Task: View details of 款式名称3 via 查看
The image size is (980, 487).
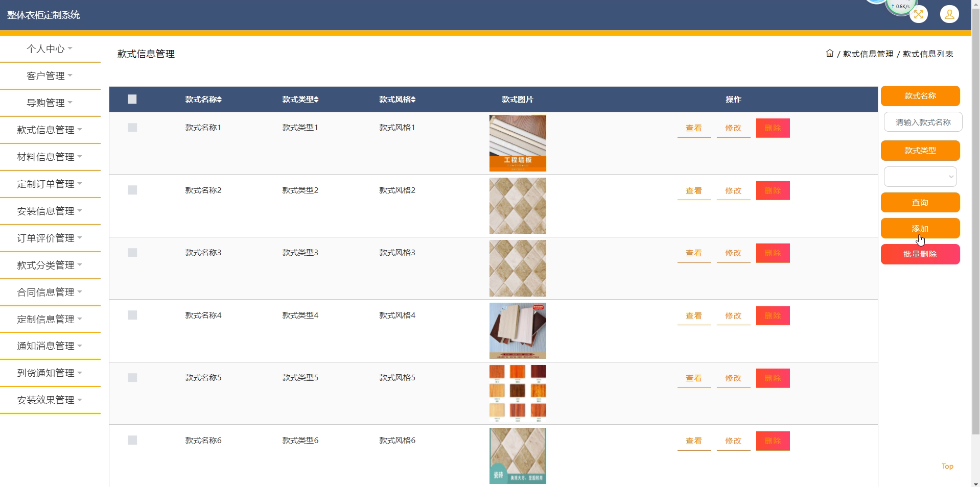Action: tap(694, 253)
